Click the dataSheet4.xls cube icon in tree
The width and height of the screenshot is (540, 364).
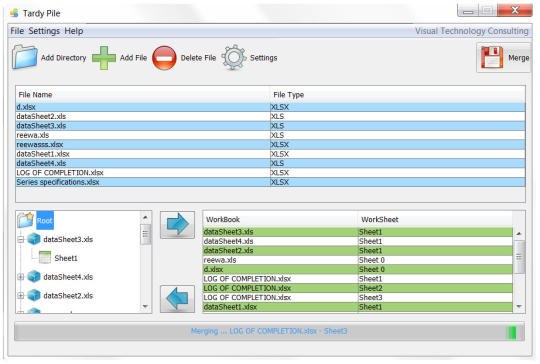pyautogui.click(x=34, y=277)
